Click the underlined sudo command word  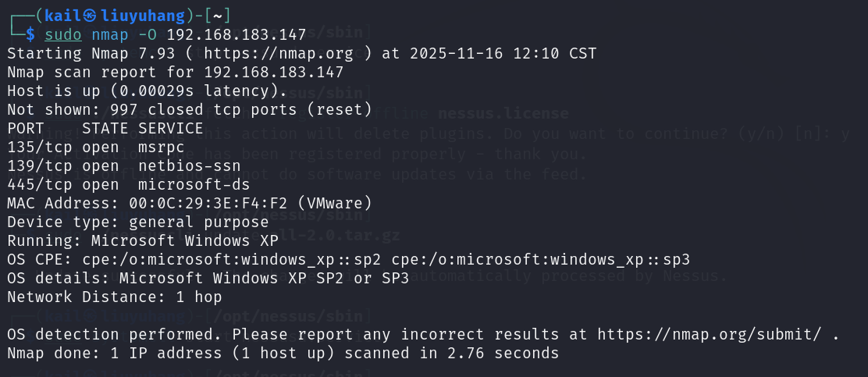[x=62, y=34]
